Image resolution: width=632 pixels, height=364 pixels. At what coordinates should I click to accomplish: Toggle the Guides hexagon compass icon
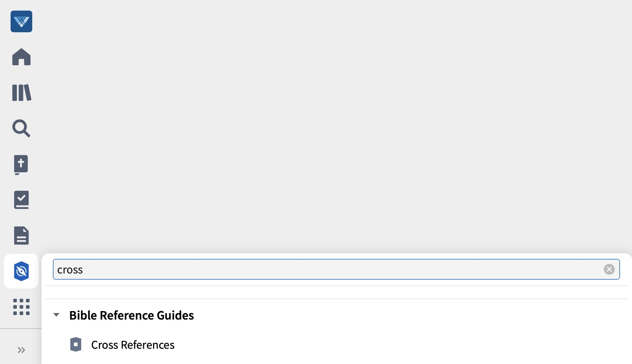click(x=21, y=271)
